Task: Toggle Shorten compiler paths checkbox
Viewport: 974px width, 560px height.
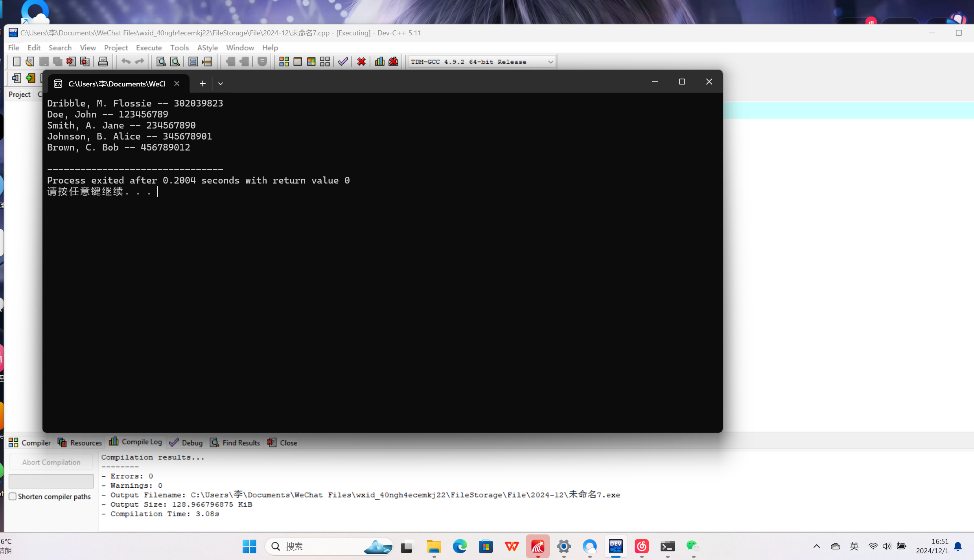Action: [x=13, y=496]
